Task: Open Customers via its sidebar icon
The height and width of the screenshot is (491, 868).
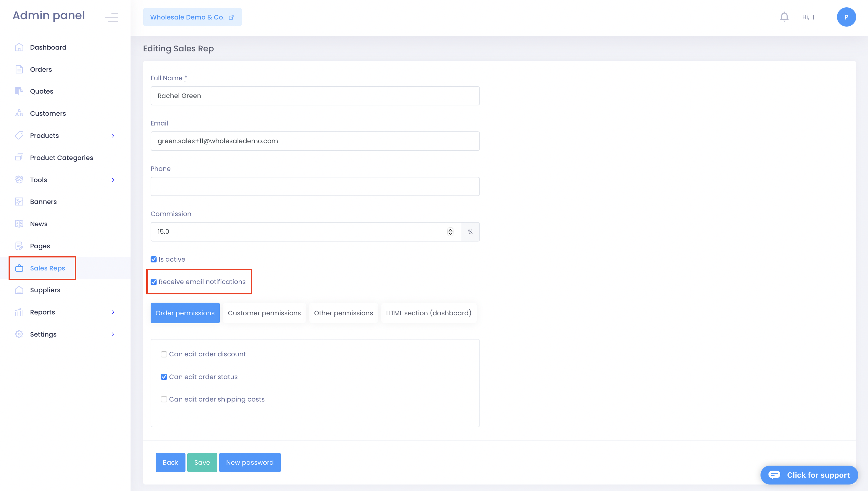Action: (x=19, y=113)
